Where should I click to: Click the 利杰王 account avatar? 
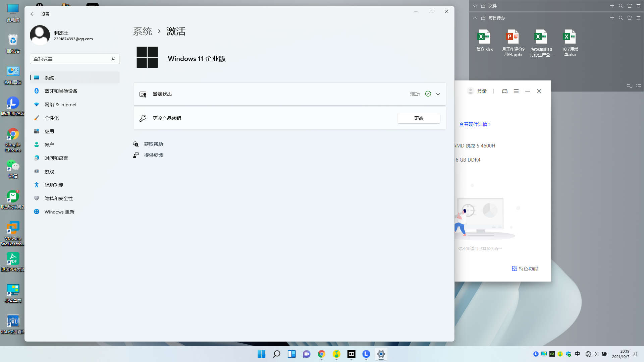(40, 35)
